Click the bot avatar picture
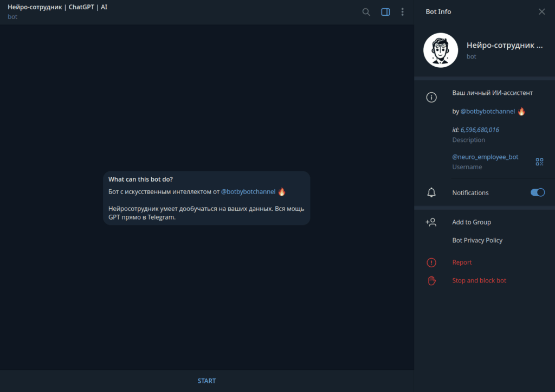 (441, 50)
